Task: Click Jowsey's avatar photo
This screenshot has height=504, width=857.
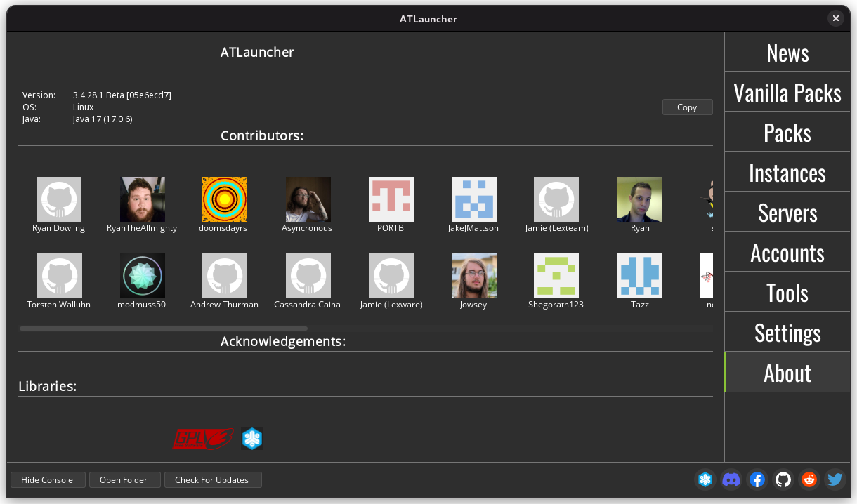Action: click(474, 276)
